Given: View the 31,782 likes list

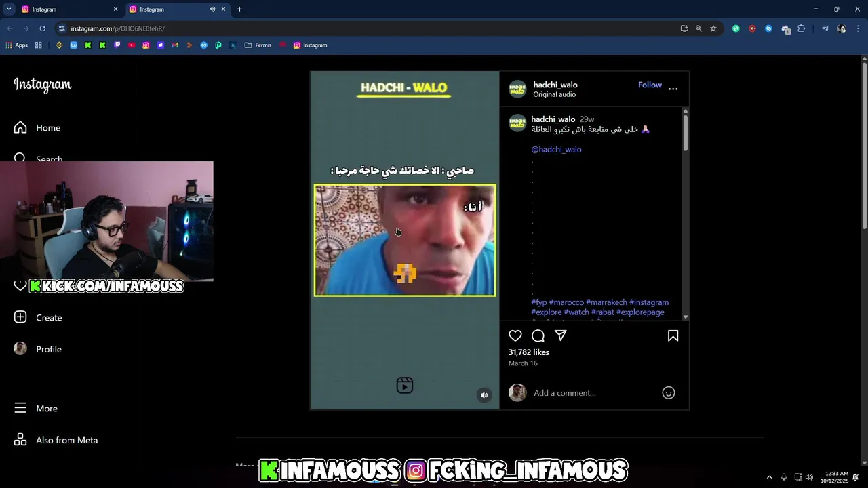Looking at the screenshot, I should click(529, 352).
